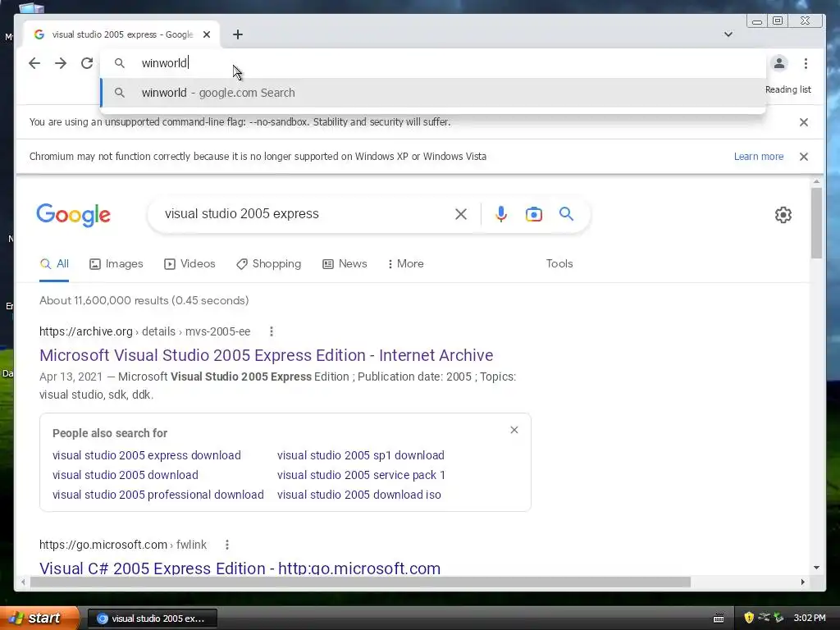This screenshot has height=630, width=840.
Task: Click the scroll up arrow
Action: click(816, 182)
